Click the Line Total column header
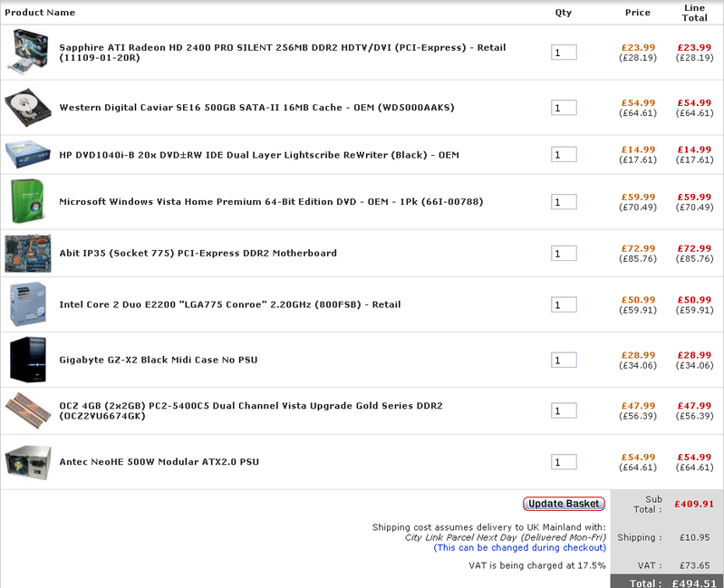This screenshot has height=588, width=724. pos(694,13)
